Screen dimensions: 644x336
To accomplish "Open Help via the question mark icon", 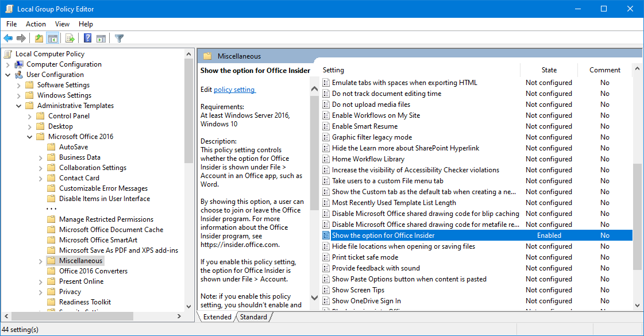I will [x=87, y=38].
